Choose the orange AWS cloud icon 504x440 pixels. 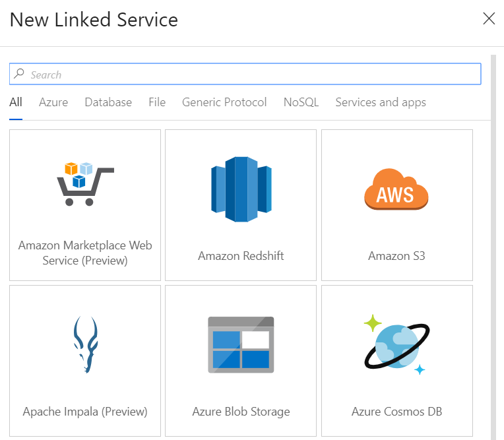click(x=396, y=189)
